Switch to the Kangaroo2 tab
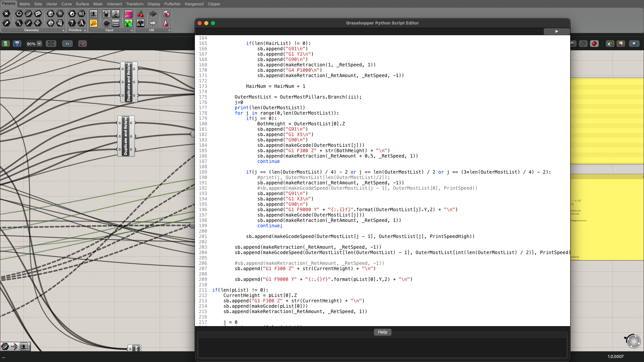The image size is (644, 362). [x=194, y=4]
